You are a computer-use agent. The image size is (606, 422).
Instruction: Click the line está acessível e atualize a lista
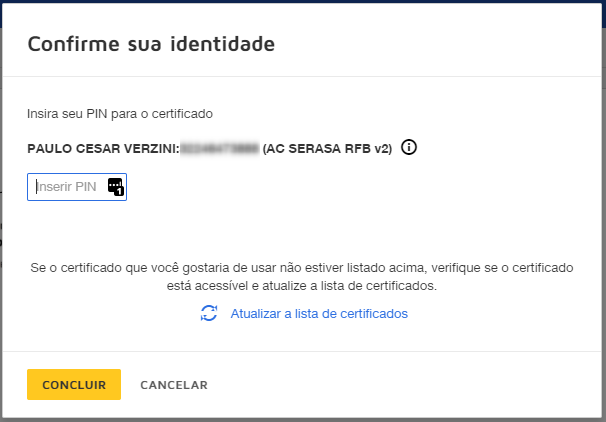pos(302,286)
